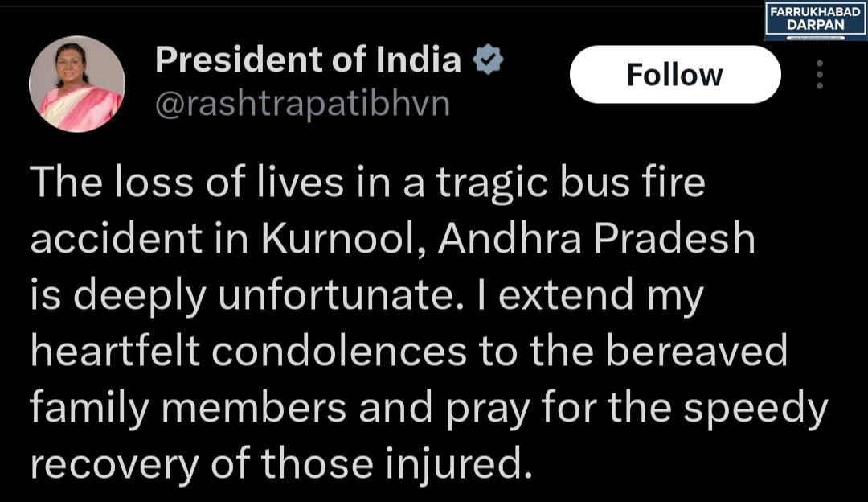Click the phrase 'family members' in tweet
Viewport: 868px width, 502px height.
click(187, 409)
